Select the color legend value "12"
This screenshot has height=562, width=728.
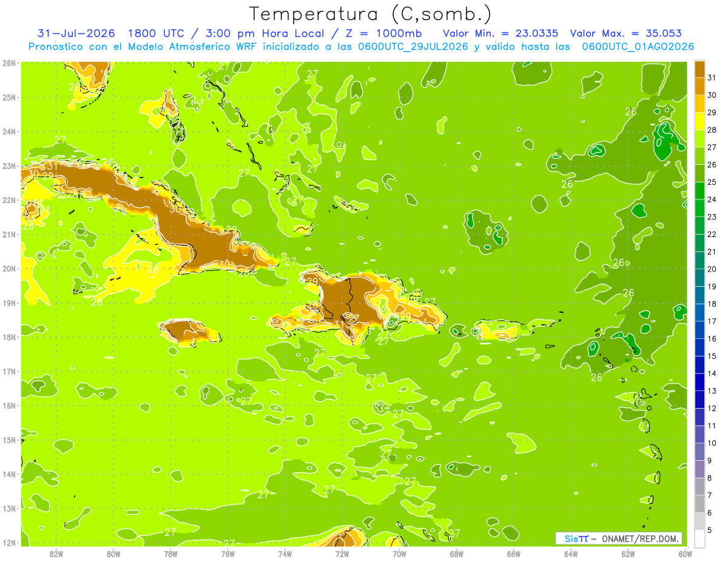pyautogui.click(x=712, y=409)
